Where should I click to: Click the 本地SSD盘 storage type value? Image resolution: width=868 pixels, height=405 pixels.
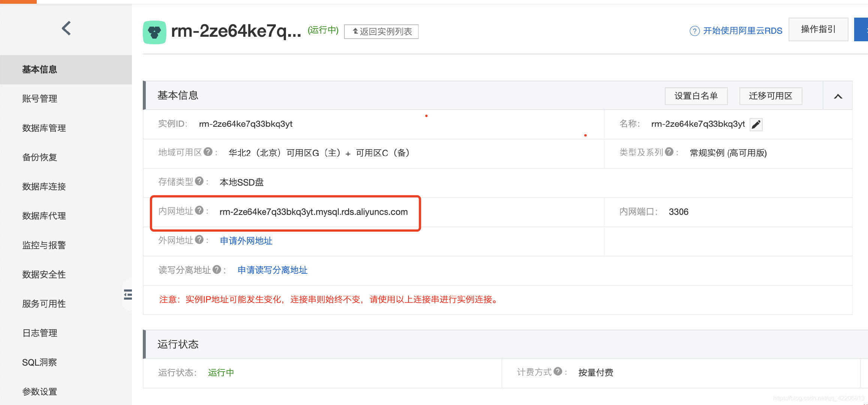(x=241, y=182)
